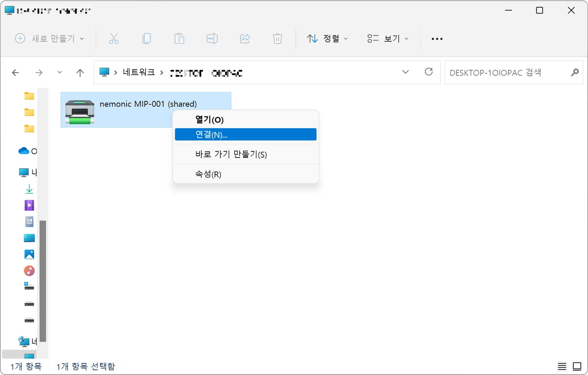
Task: Open the Downloads folder in sidebar
Action: pos(29,189)
